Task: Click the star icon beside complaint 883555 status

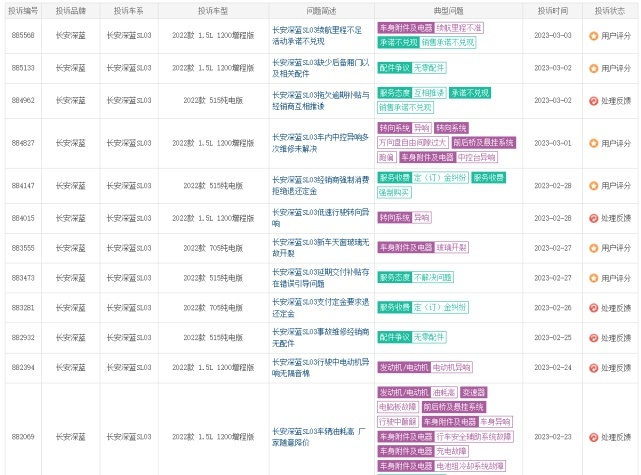Action: [x=593, y=248]
